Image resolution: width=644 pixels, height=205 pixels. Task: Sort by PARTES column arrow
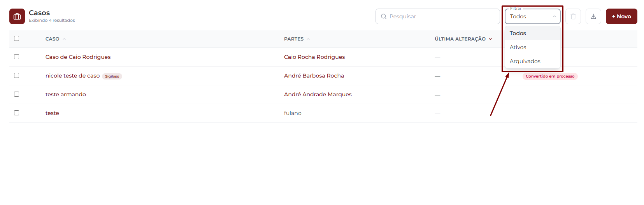click(x=308, y=39)
